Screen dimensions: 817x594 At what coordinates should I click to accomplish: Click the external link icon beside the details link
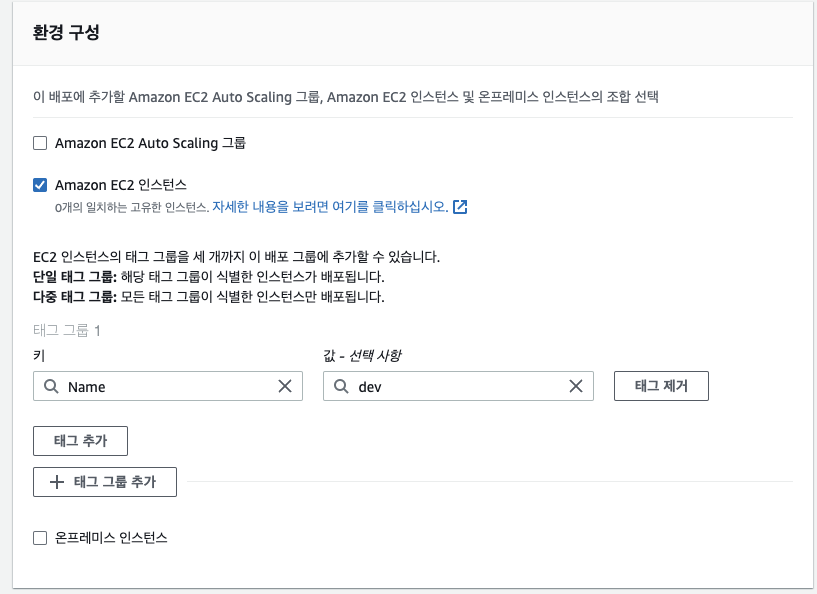(460, 208)
